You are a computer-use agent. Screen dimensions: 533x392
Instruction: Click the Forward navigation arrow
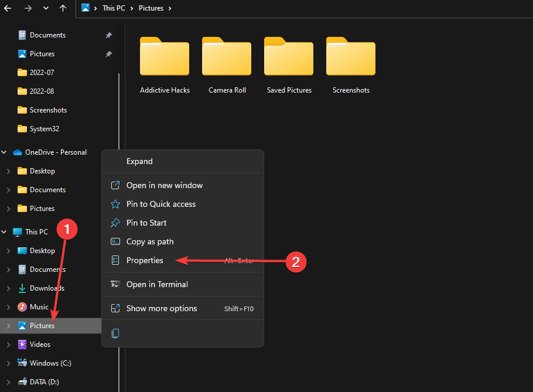(28, 8)
